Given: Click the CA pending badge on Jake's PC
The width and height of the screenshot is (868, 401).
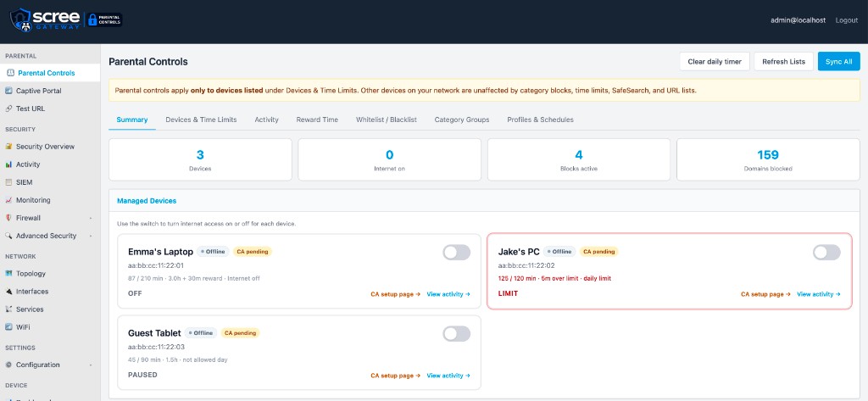Looking at the screenshot, I should pyautogui.click(x=599, y=252).
